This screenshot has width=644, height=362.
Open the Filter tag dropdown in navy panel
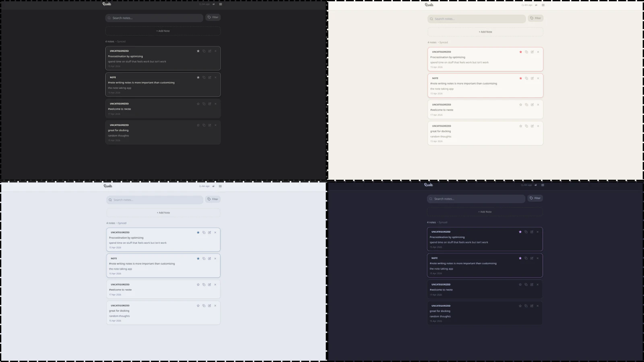pos(535,198)
